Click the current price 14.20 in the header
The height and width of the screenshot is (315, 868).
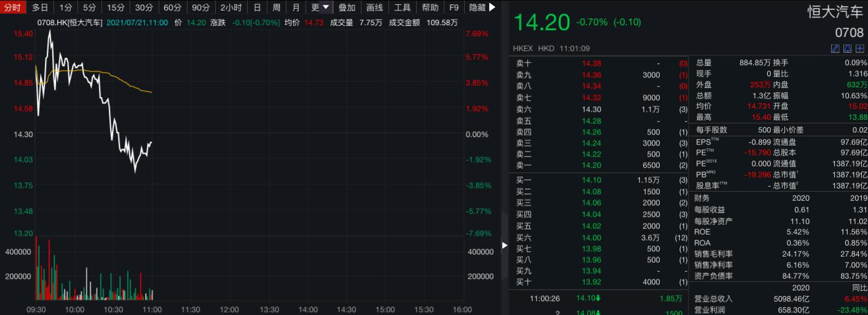542,23
